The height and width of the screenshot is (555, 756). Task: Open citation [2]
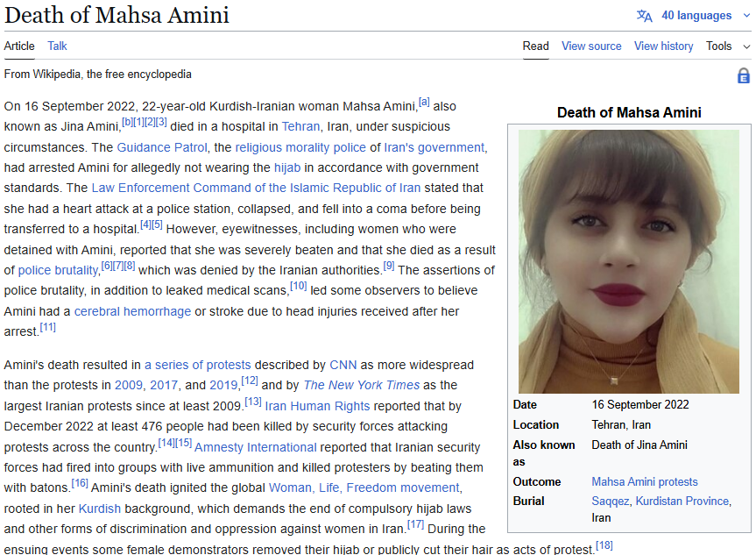150,122
